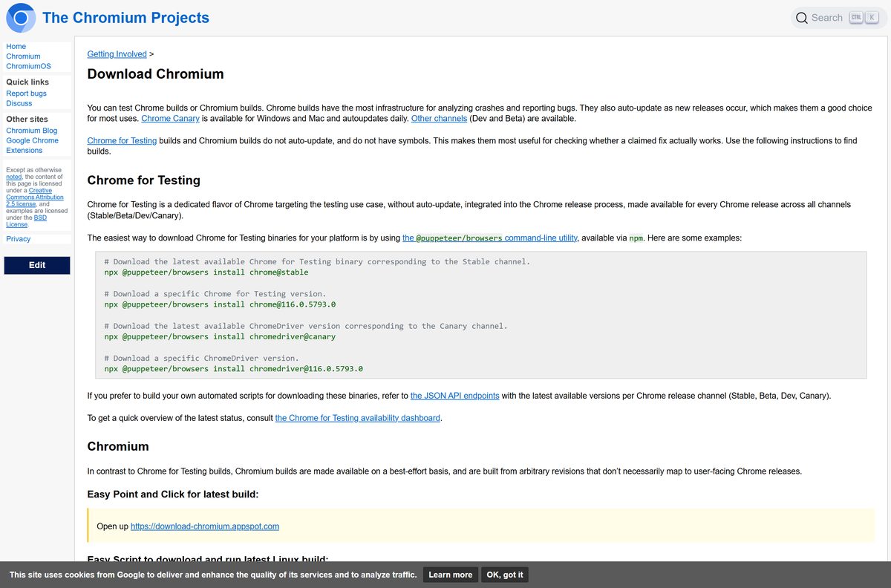891x588 pixels.
Task: Click 'install chromedriver@116.0.5793.0' command line
Action: tap(233, 368)
